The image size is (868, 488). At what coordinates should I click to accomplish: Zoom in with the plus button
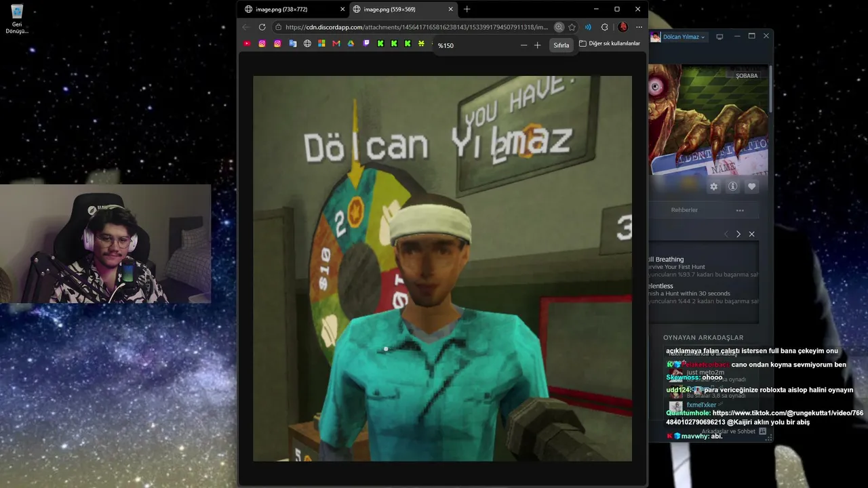pyautogui.click(x=538, y=45)
